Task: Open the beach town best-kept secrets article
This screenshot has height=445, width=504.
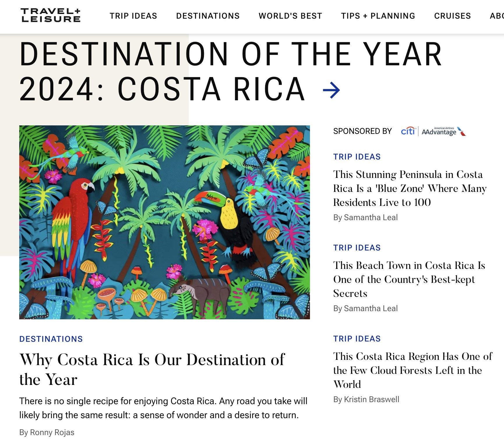Action: click(409, 279)
